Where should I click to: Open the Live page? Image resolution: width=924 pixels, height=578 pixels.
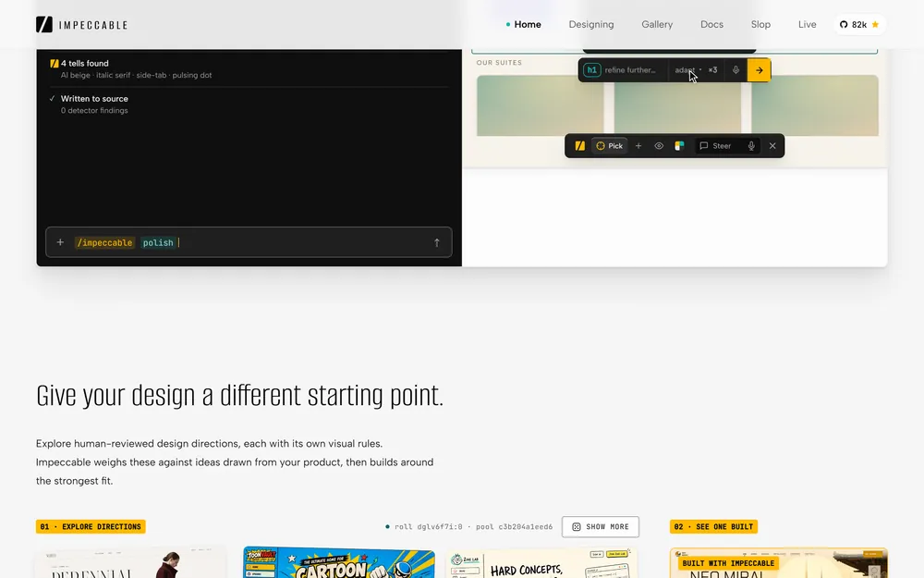(x=808, y=25)
